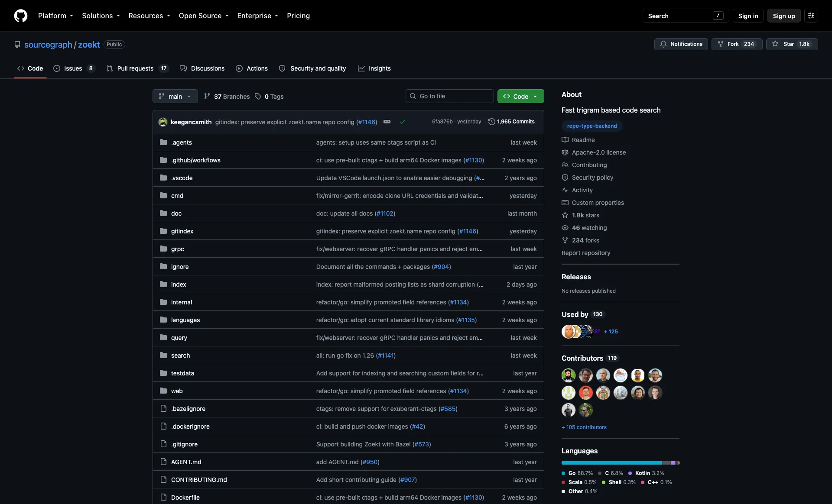Click keegancsmith's avatar in commit header

(163, 122)
